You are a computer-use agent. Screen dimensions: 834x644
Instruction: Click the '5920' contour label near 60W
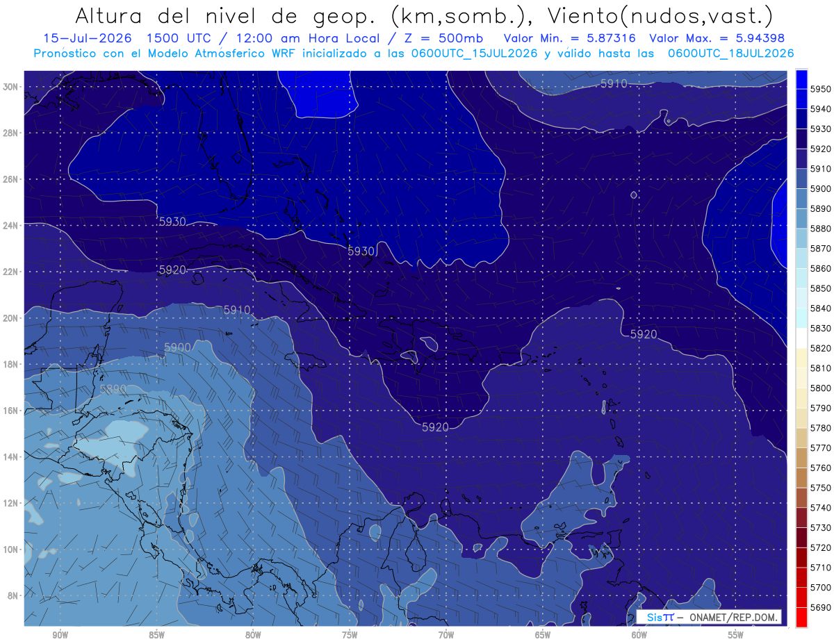point(644,334)
